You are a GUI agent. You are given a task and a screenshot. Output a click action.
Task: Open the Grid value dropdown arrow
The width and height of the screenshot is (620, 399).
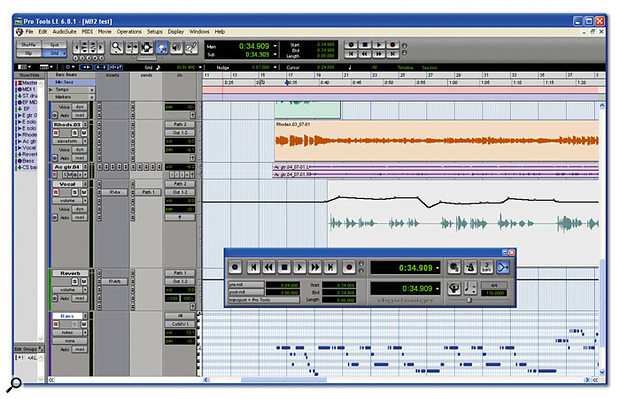(200, 68)
